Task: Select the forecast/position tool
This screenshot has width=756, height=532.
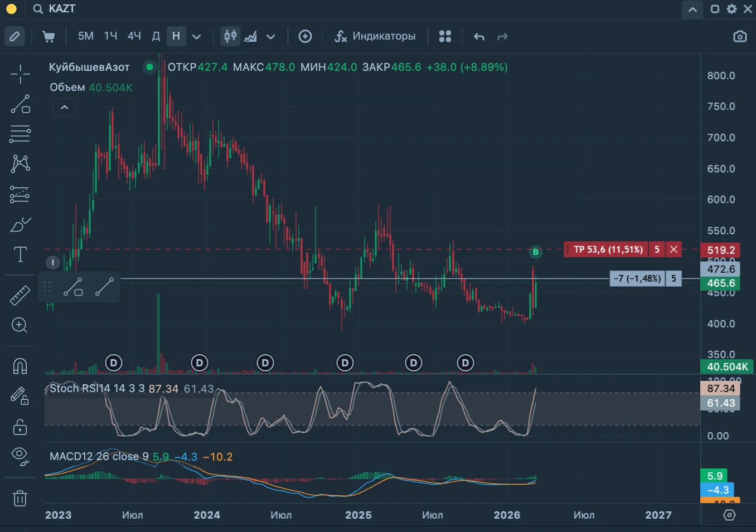Action: click(20, 194)
